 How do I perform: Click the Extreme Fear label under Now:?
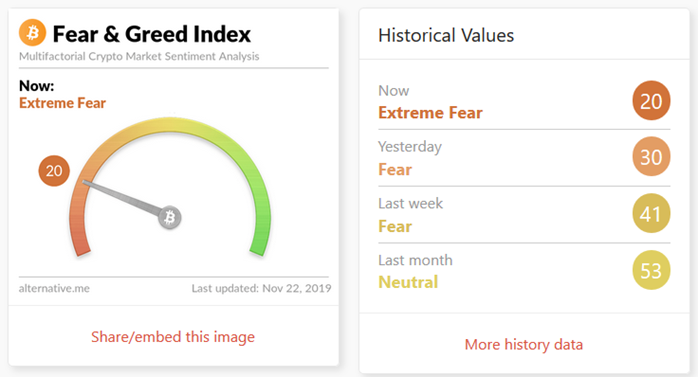[62, 103]
